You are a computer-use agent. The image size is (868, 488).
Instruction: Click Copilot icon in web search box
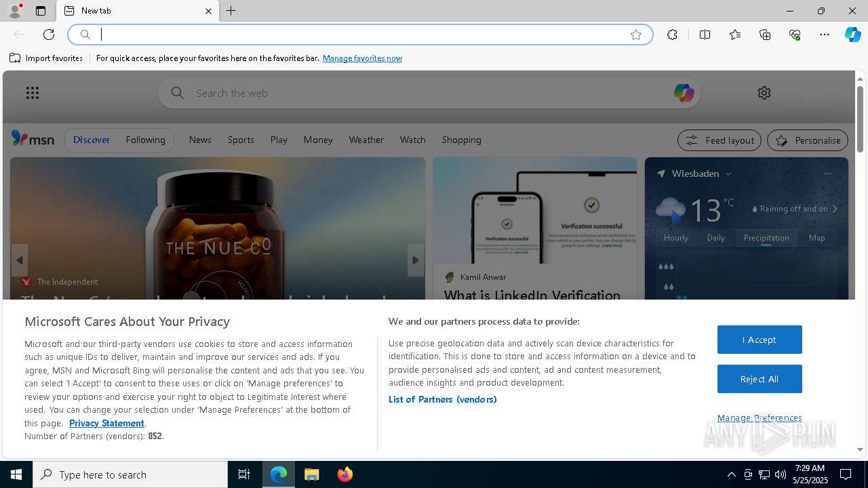point(684,93)
